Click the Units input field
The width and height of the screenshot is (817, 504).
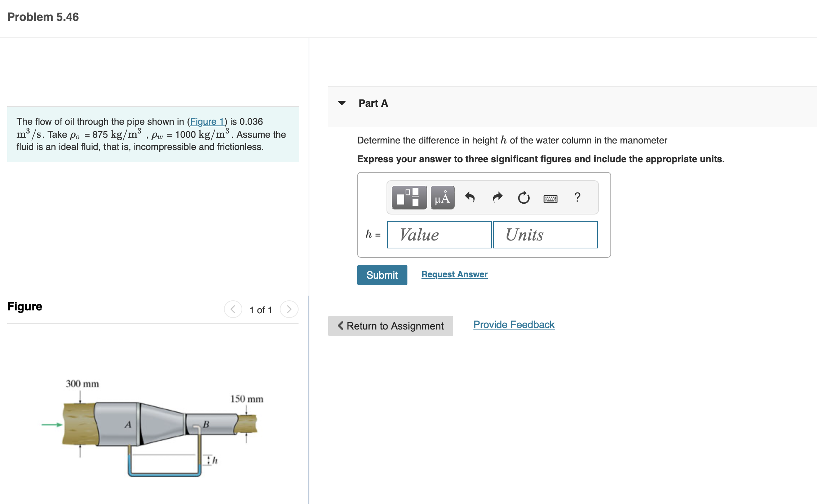[x=546, y=235]
